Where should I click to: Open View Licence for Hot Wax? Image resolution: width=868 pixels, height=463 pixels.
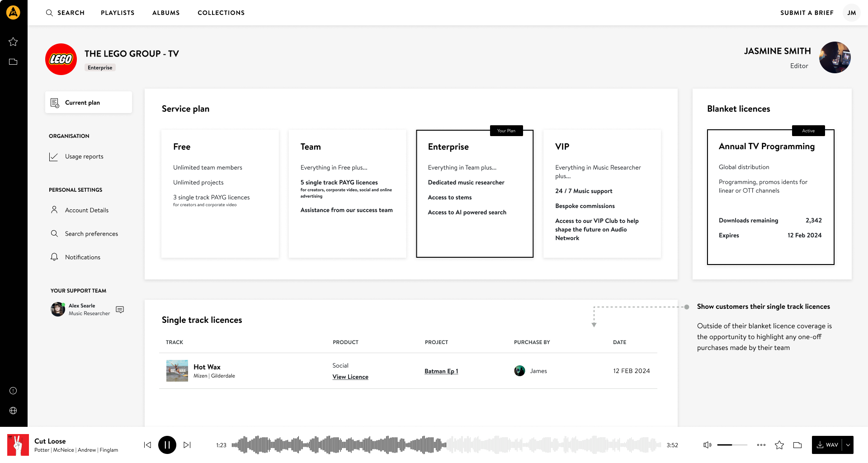(350, 377)
